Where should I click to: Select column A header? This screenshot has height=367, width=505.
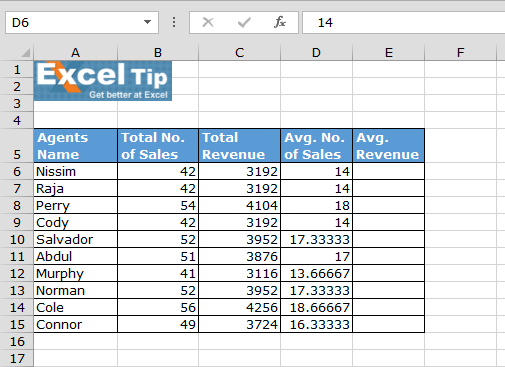click(75, 53)
